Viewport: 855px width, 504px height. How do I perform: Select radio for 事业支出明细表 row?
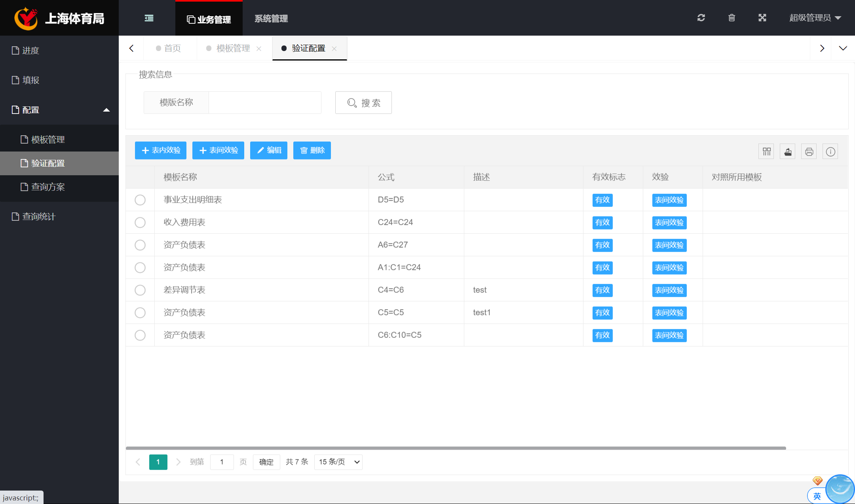(x=140, y=200)
